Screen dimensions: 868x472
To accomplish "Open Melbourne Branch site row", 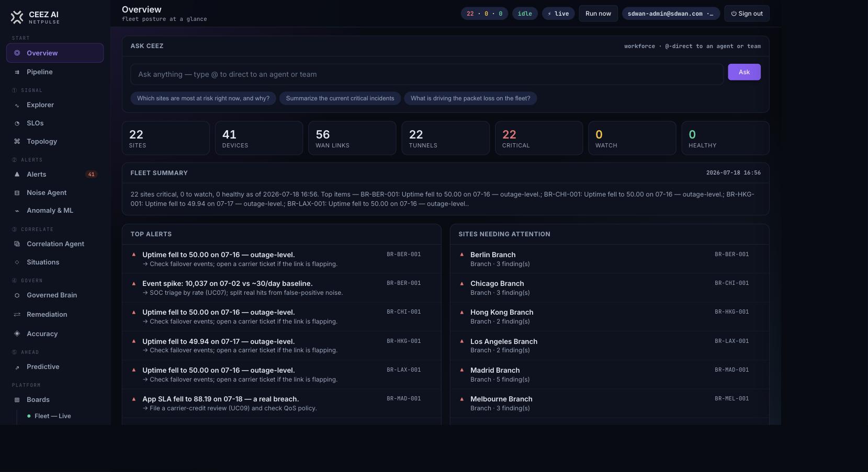I will pyautogui.click(x=610, y=404).
